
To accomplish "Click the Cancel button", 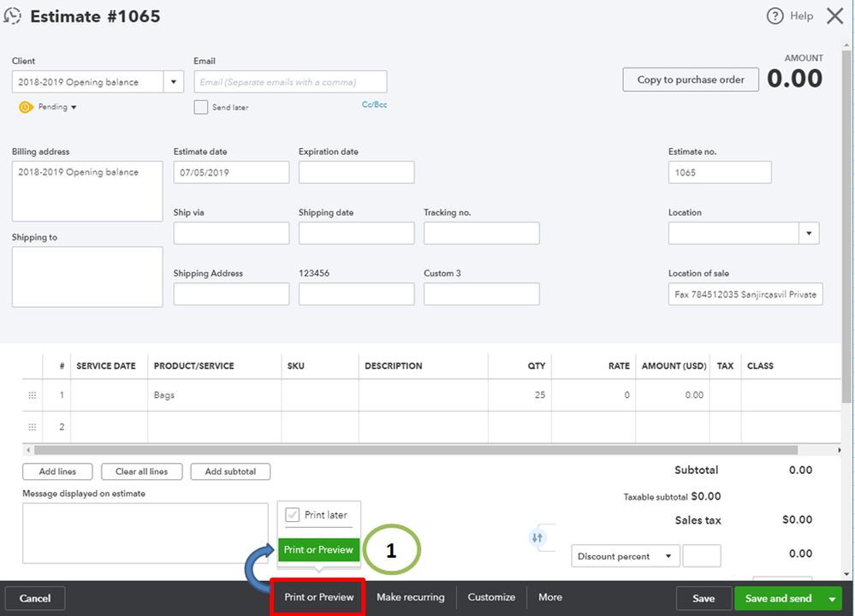I will tap(35, 599).
